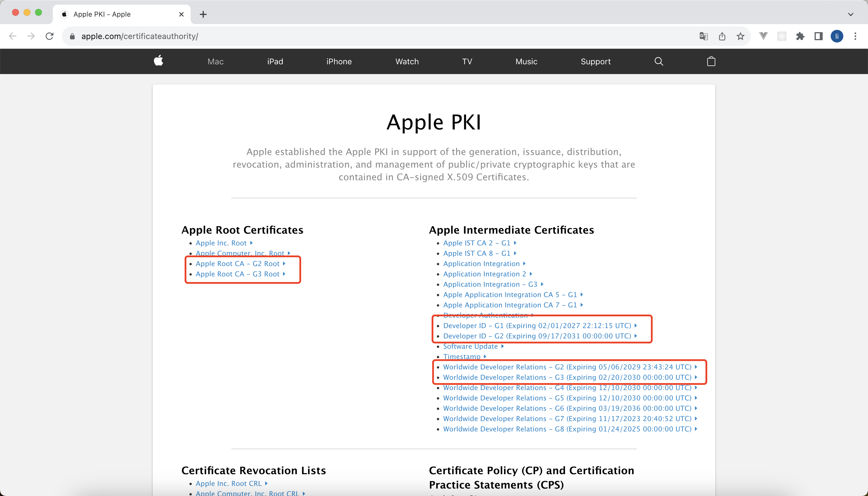Open Apple Computer, Inc. Root link

click(x=243, y=253)
